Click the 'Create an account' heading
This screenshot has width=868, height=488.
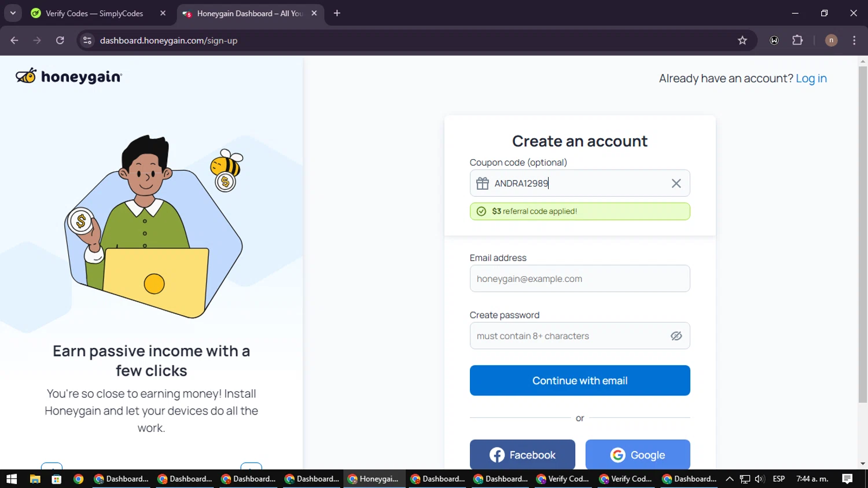580,141
